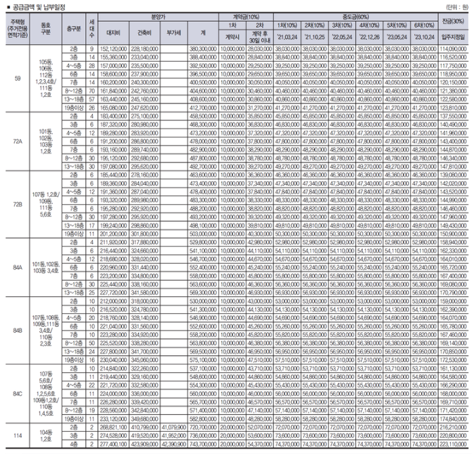
Task: Click the '23.10.24 installment date header
Action: coord(424,37)
